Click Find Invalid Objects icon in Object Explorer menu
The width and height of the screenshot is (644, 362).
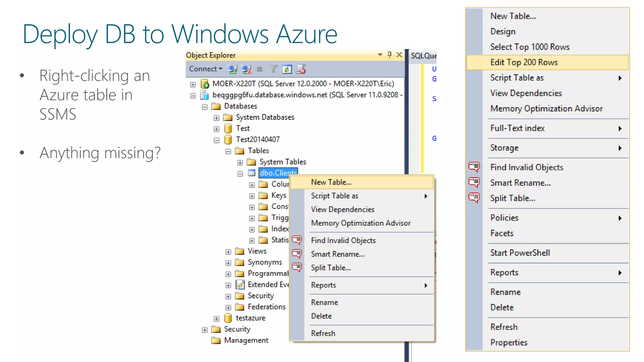(x=297, y=240)
